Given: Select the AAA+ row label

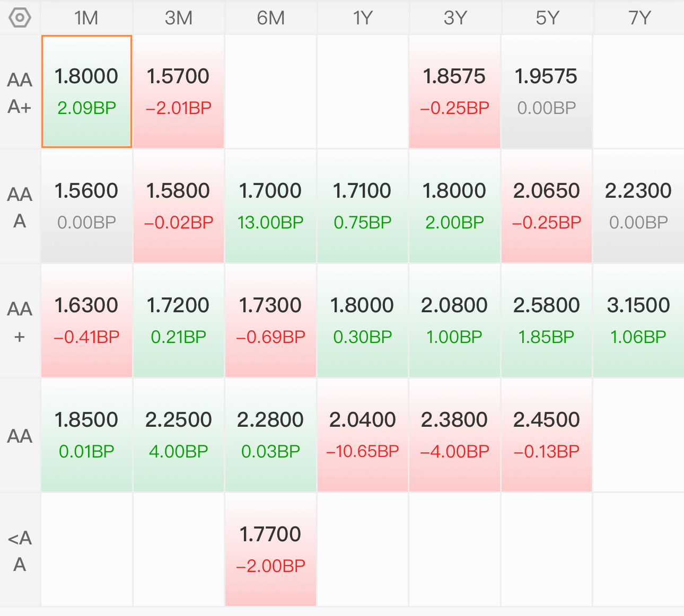Looking at the screenshot, I should [x=20, y=93].
